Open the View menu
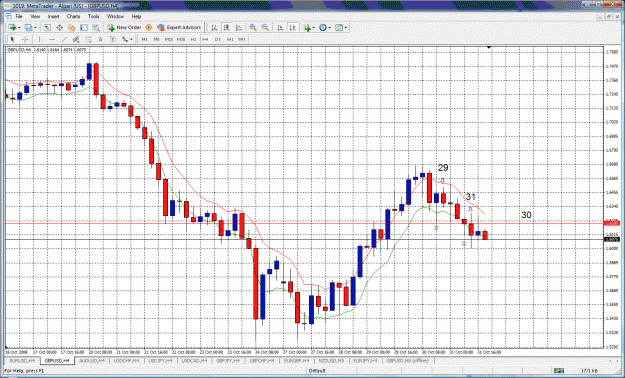 click(35, 16)
